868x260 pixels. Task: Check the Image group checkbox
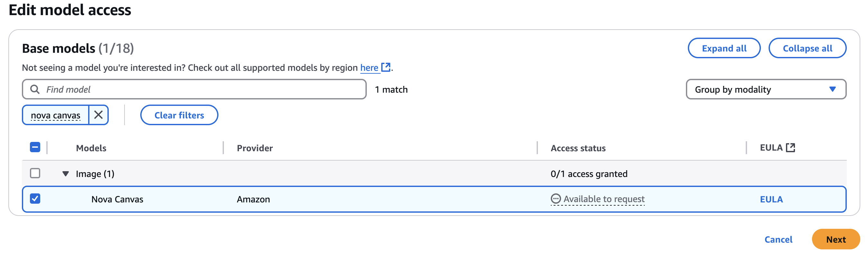(35, 173)
